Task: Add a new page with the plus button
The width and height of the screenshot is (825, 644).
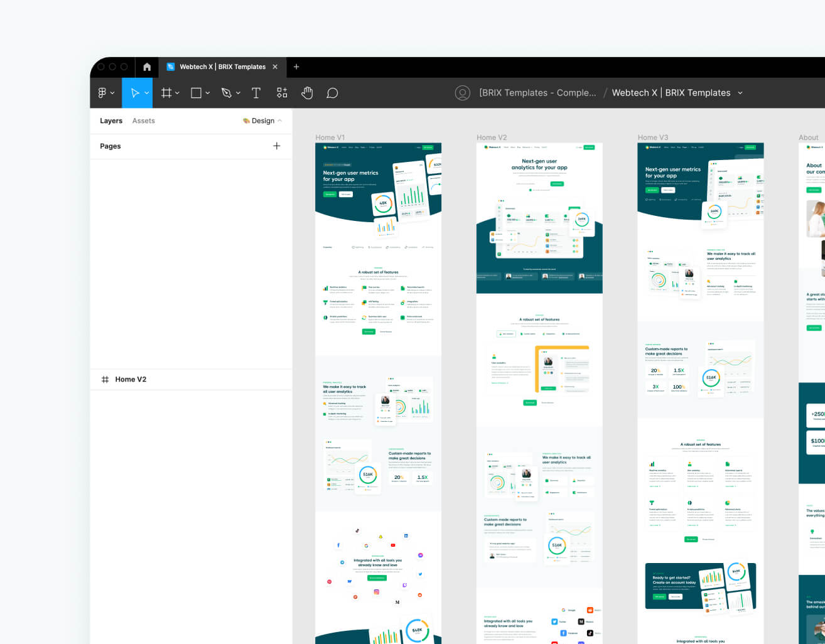Action: pyautogui.click(x=276, y=146)
